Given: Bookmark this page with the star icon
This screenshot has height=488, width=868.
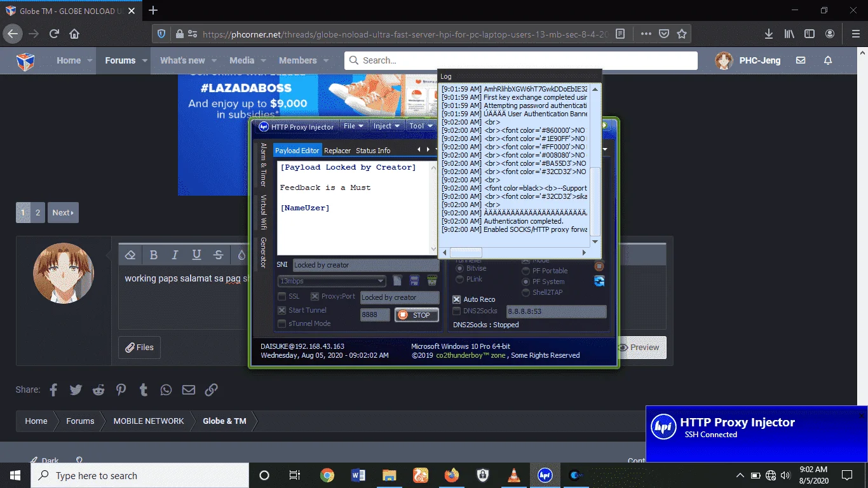Looking at the screenshot, I should pos(682,34).
